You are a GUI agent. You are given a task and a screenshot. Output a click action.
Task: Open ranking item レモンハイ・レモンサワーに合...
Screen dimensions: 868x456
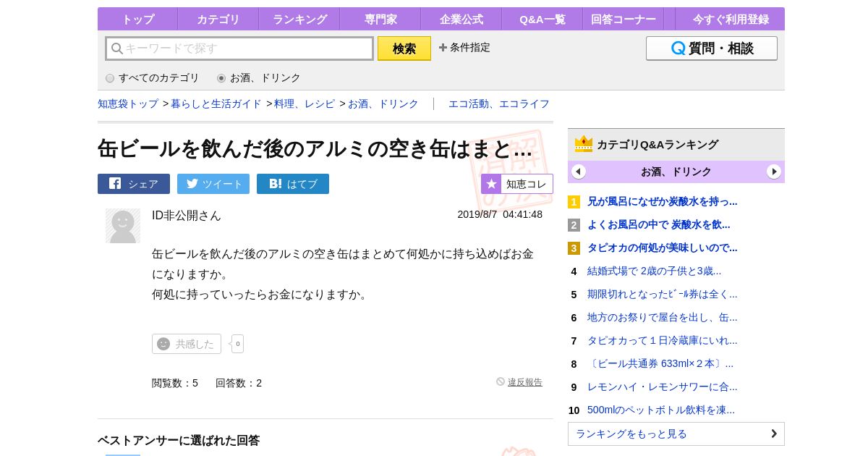(663, 387)
